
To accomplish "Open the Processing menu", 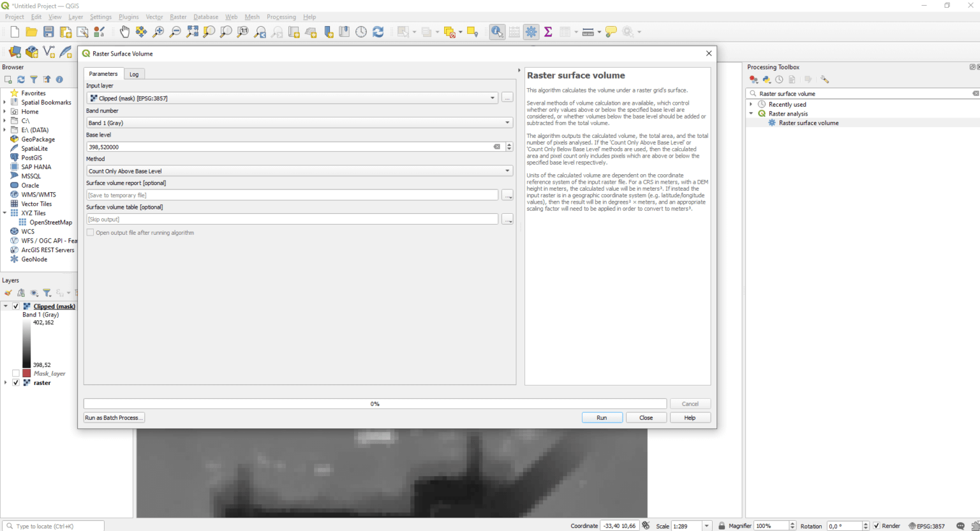I will pos(281,17).
